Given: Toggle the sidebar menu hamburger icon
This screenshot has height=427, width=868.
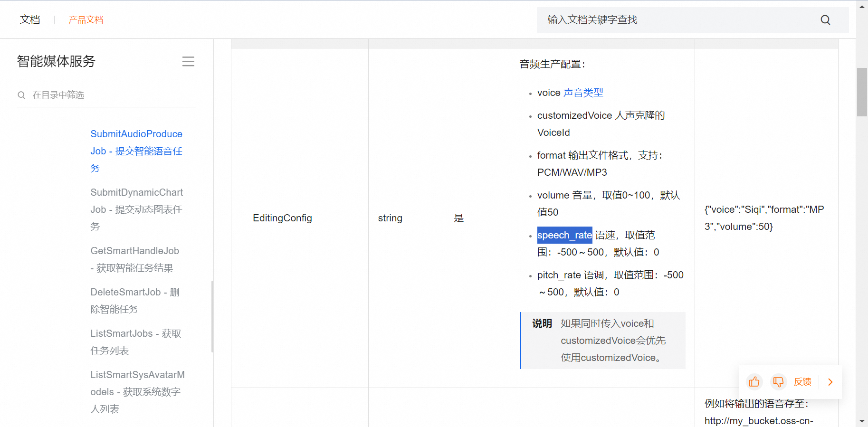Looking at the screenshot, I should (x=188, y=61).
